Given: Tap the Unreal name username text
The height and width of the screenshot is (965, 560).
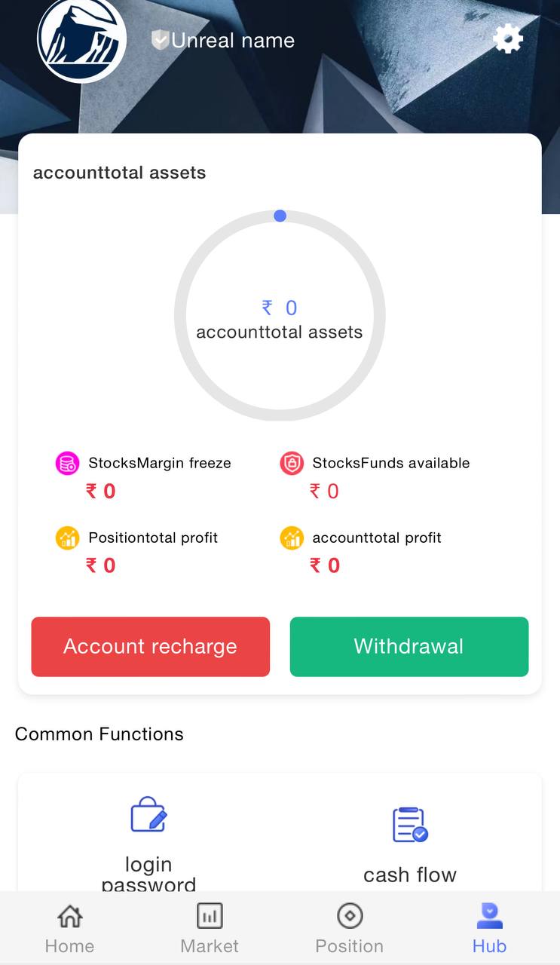Looking at the screenshot, I should (x=233, y=41).
